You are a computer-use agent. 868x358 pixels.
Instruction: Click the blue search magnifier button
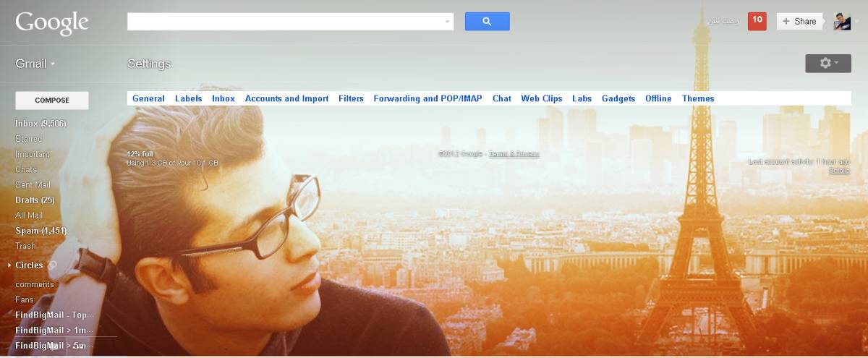pos(487,22)
